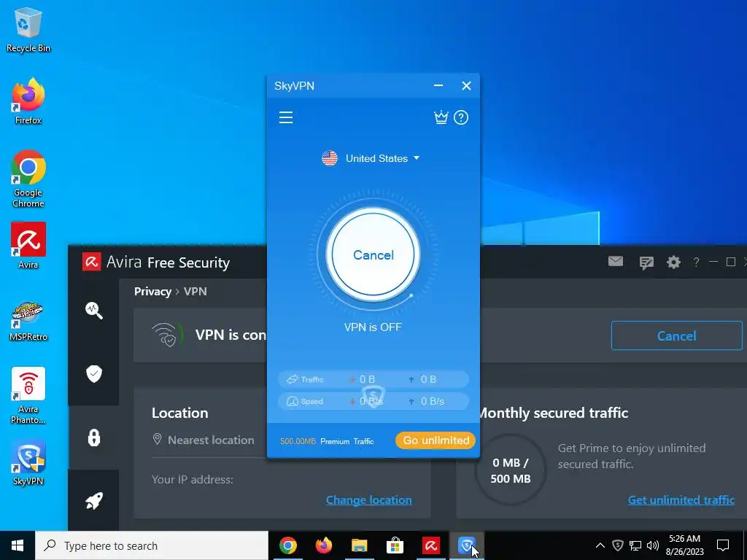This screenshot has width=747, height=560.
Task: Open Avira Security shield sidebar icon
Action: point(94,374)
